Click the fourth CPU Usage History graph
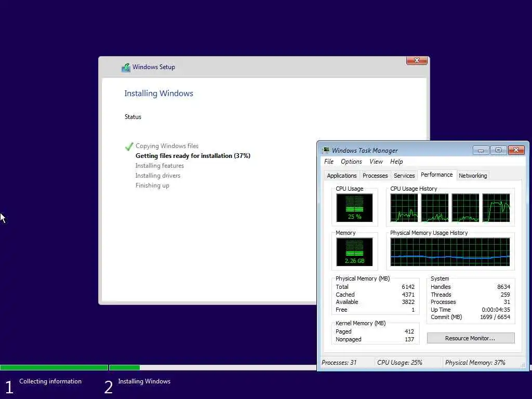 (496, 208)
